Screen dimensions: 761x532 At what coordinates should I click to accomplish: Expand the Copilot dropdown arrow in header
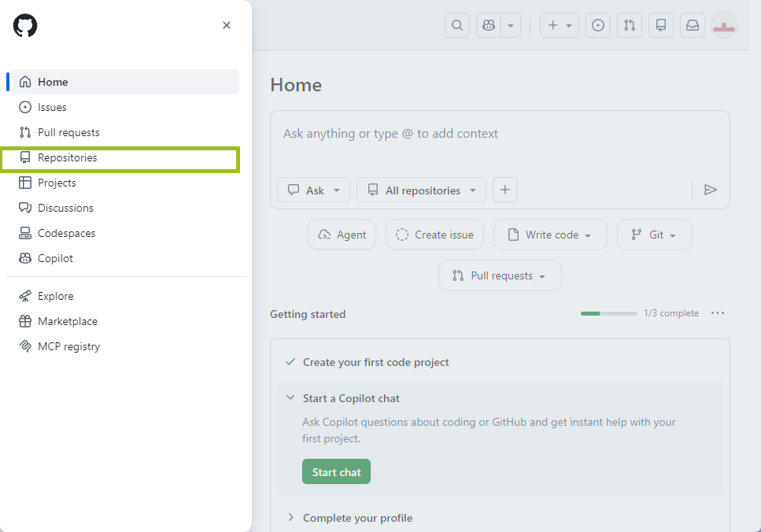pyautogui.click(x=511, y=25)
